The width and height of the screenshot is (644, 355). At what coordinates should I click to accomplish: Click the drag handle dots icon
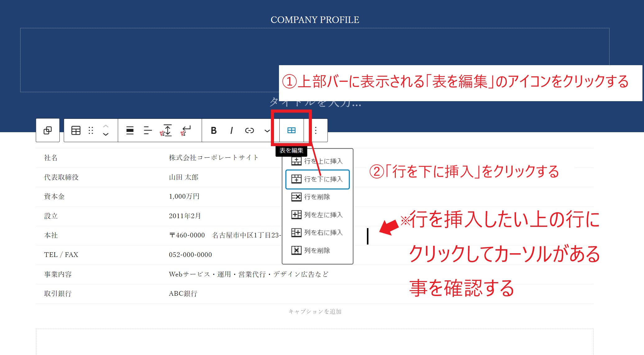pos(91,130)
